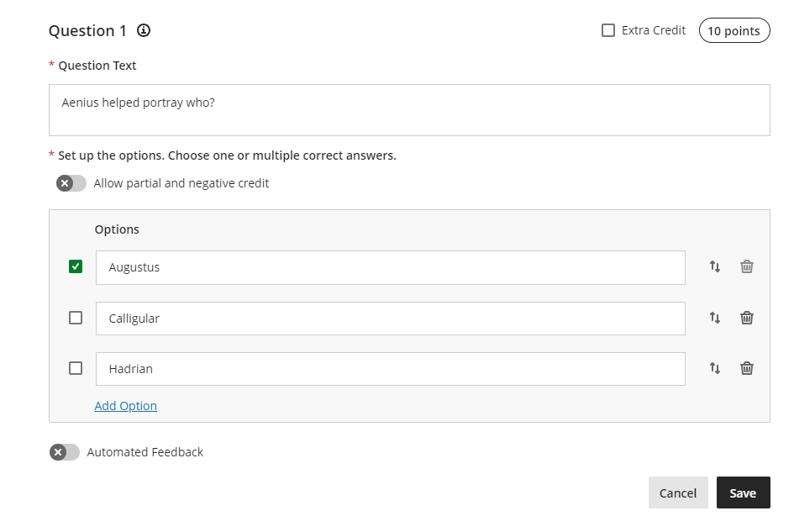Select the Hadrian option text box

coord(391,369)
